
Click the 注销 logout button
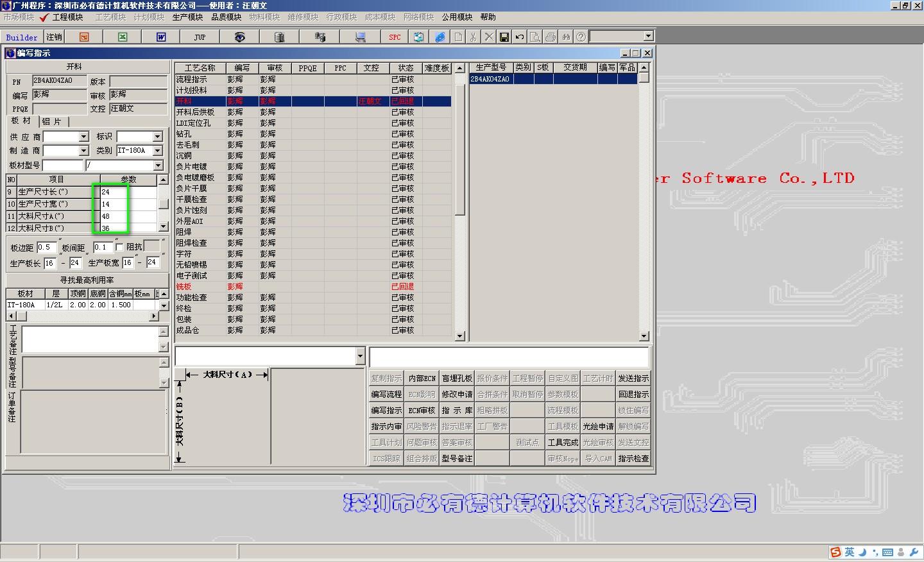(55, 37)
